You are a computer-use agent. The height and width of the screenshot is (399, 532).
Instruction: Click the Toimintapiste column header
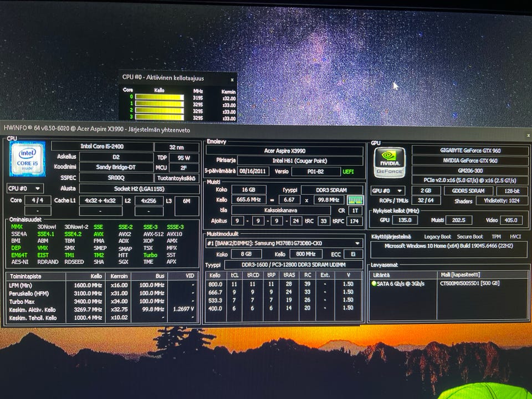[36, 276]
